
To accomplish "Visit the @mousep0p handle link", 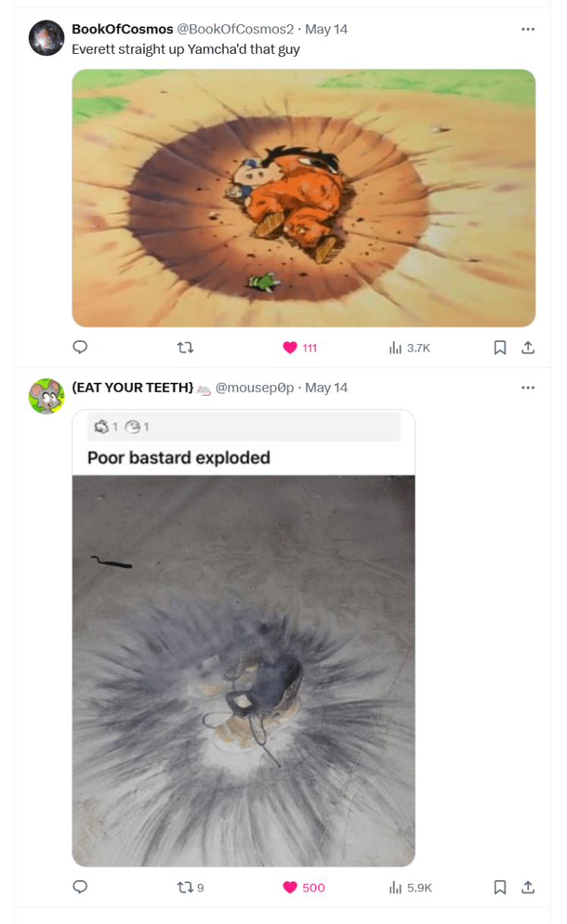I will [x=255, y=387].
